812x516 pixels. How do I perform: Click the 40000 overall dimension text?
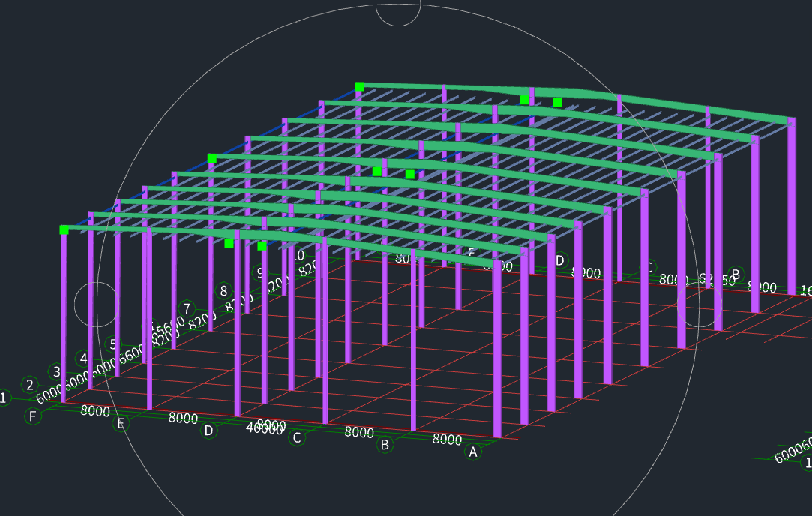tap(264, 428)
